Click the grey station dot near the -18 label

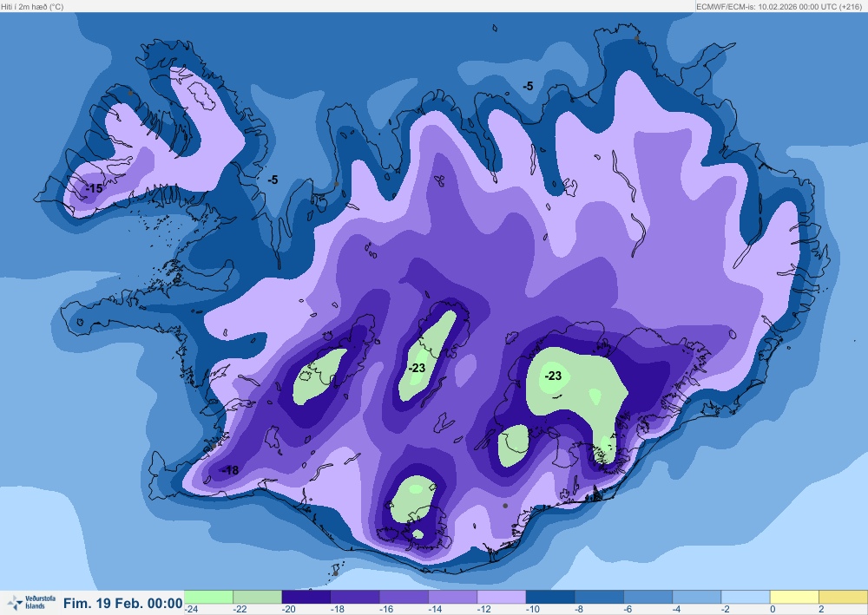point(214,446)
